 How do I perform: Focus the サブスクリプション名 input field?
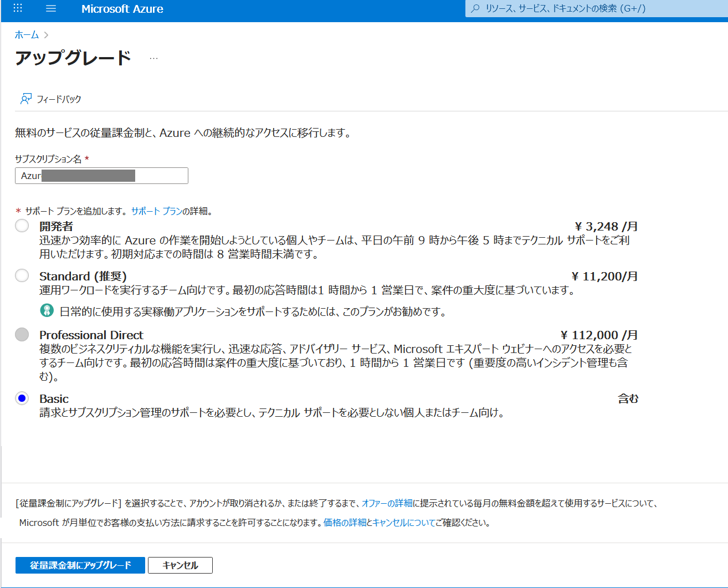pos(101,176)
